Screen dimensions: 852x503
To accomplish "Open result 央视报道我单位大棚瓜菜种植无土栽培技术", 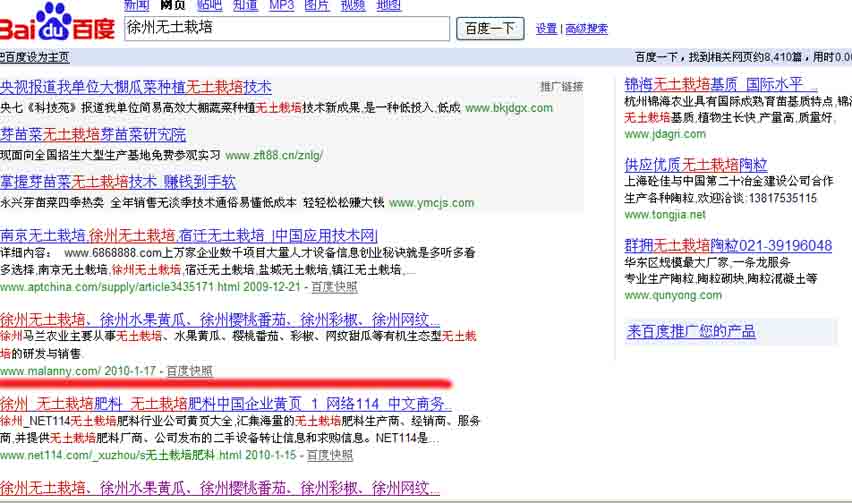I will tap(136, 87).
